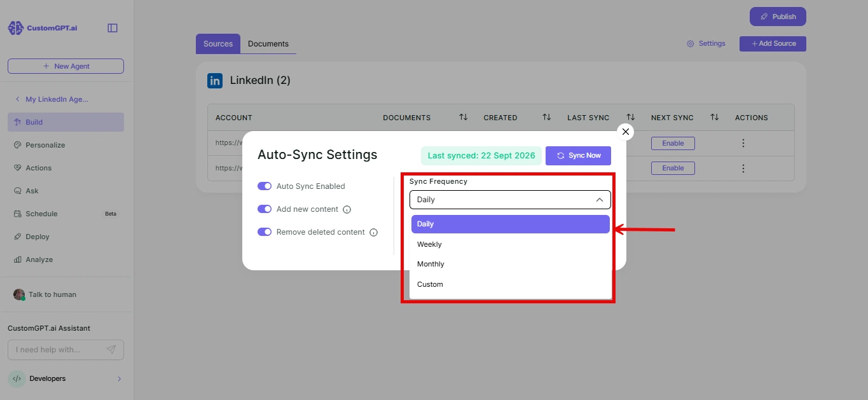Click the LinkedIn (2) heading

point(260,81)
